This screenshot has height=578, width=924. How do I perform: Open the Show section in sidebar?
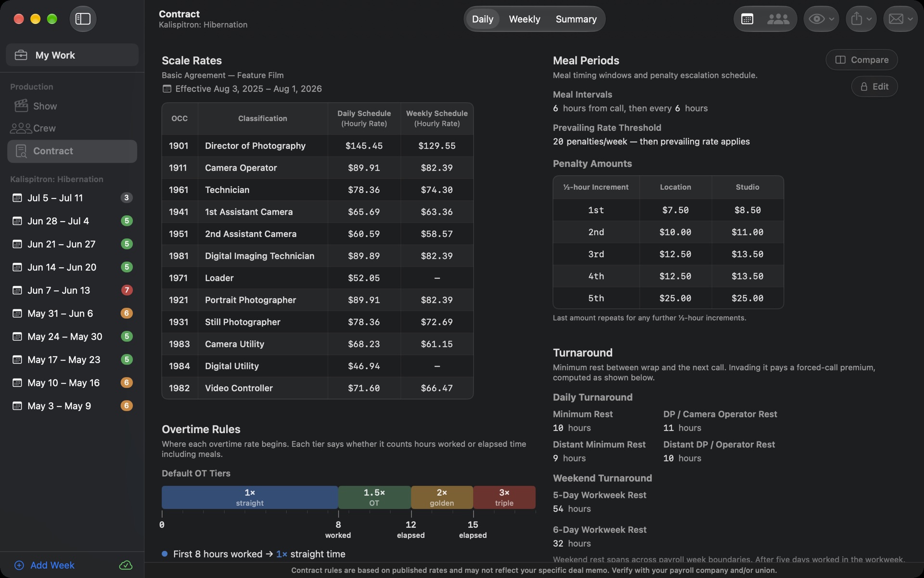click(x=72, y=106)
